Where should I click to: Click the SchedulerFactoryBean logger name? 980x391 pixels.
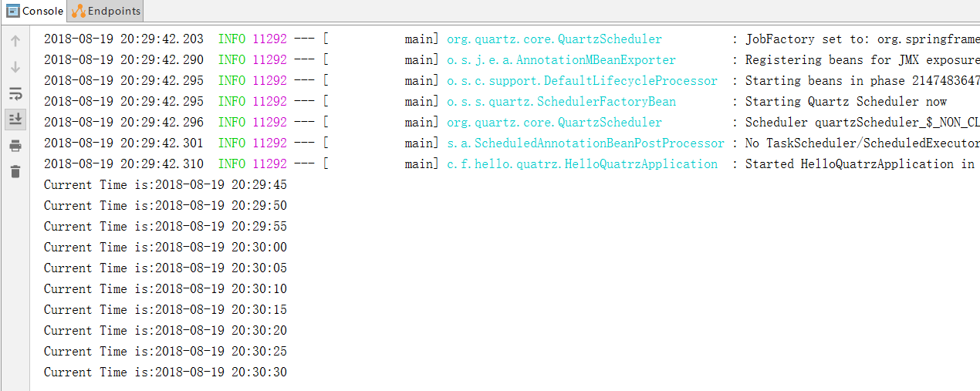click(x=561, y=101)
